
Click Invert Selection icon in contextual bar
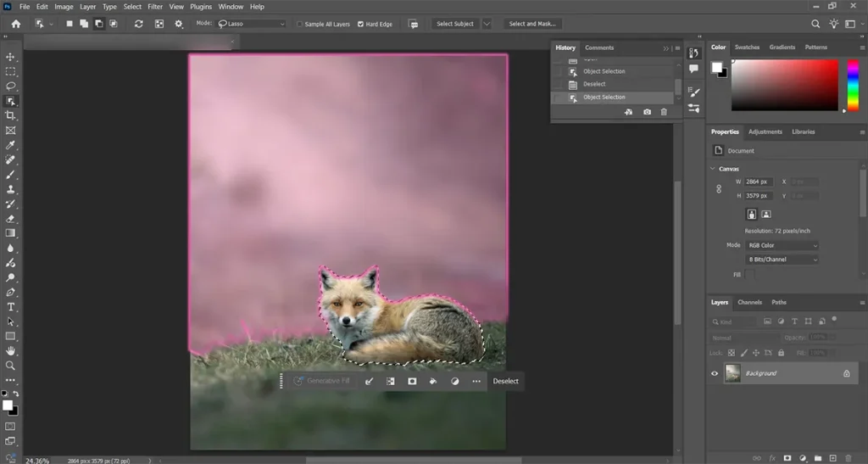click(390, 381)
